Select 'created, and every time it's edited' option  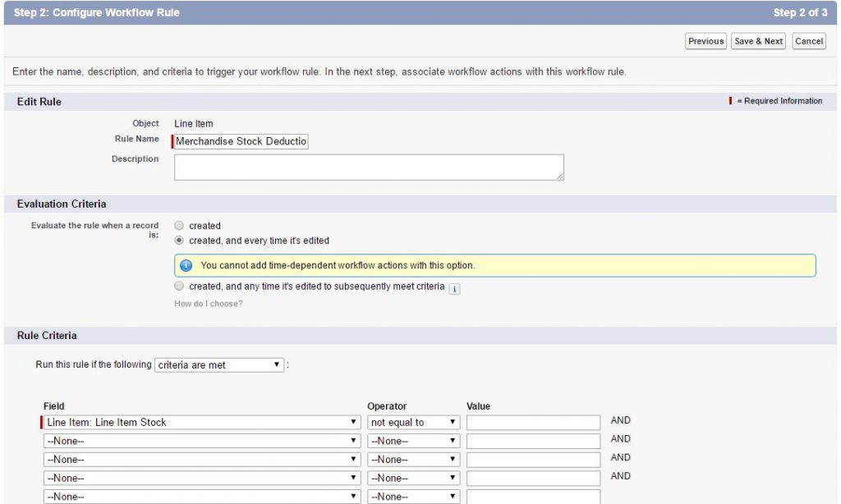pos(179,241)
